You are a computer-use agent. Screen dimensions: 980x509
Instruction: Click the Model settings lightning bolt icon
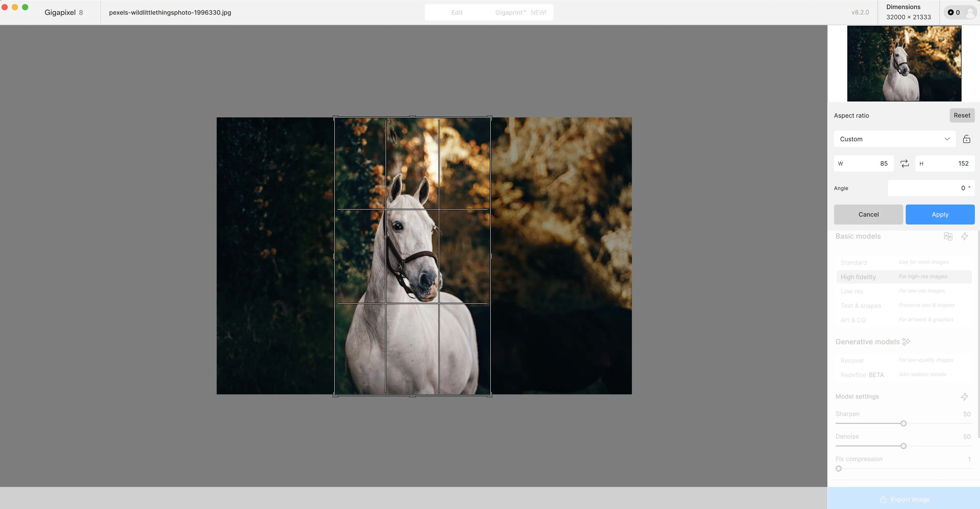coord(964,396)
